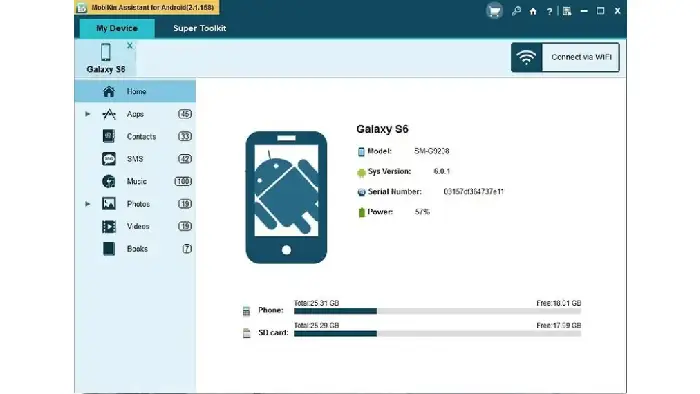The width and height of the screenshot is (700, 394).
Task: Open the home icon in title bar
Action: (533, 12)
